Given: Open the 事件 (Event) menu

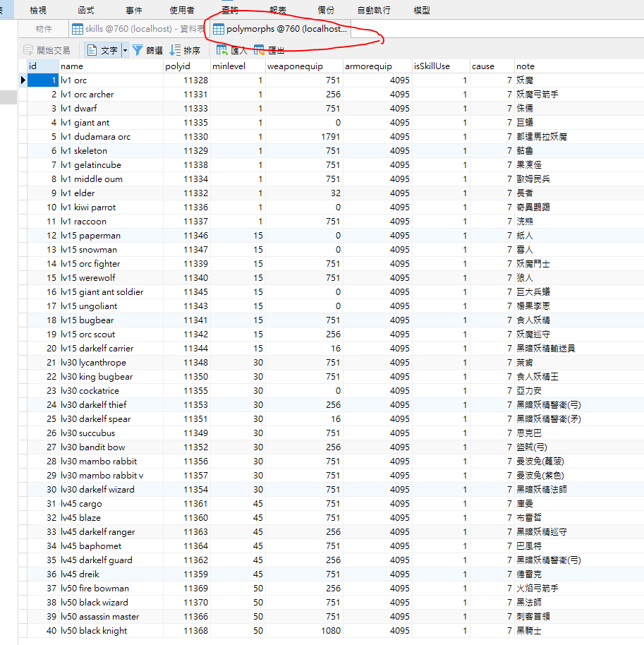Looking at the screenshot, I should point(133,10).
